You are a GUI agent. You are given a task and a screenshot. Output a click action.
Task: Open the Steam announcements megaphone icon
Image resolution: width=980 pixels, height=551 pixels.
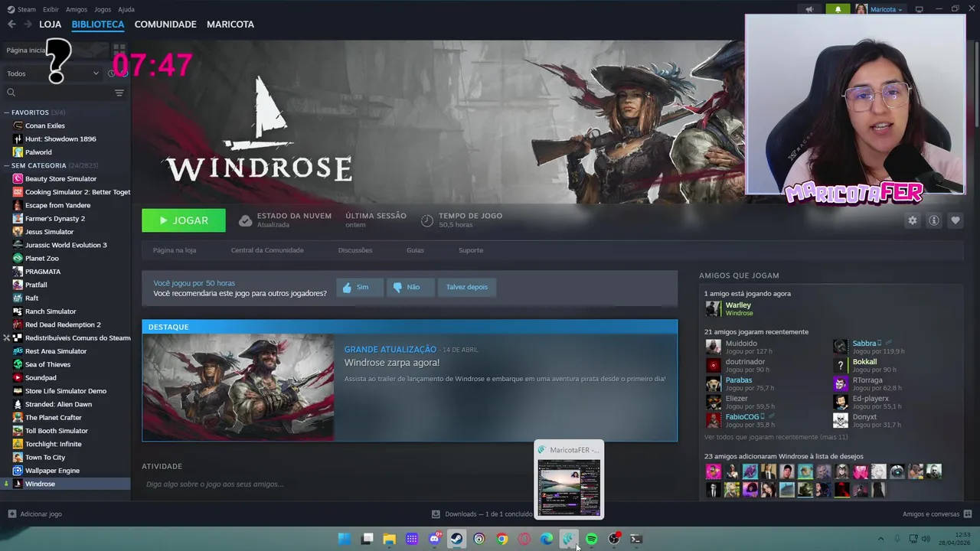809,9
